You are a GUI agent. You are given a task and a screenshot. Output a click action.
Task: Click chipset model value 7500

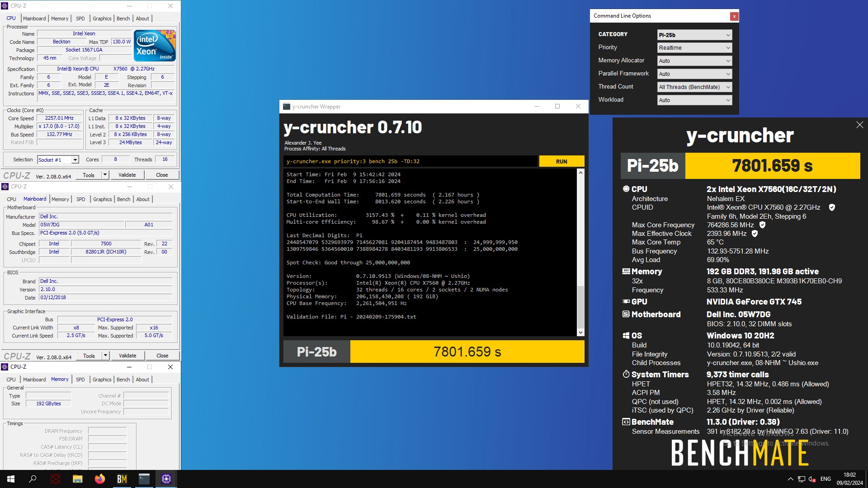106,244
